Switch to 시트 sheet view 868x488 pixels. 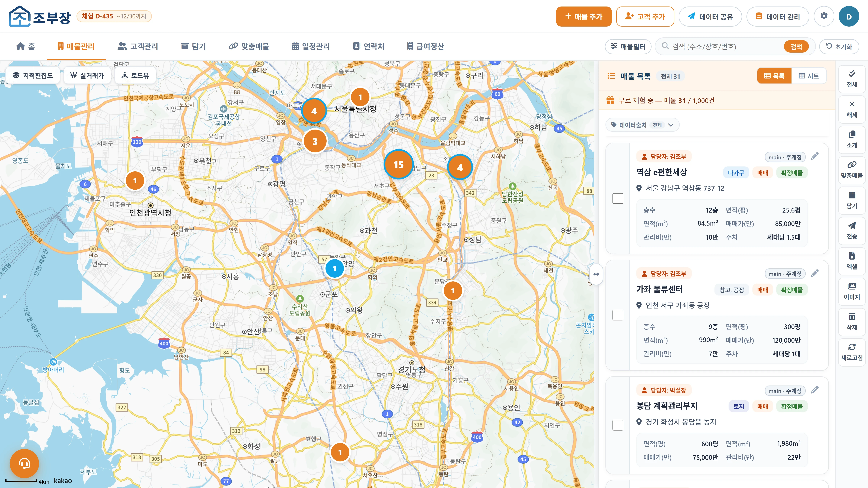[x=809, y=76]
